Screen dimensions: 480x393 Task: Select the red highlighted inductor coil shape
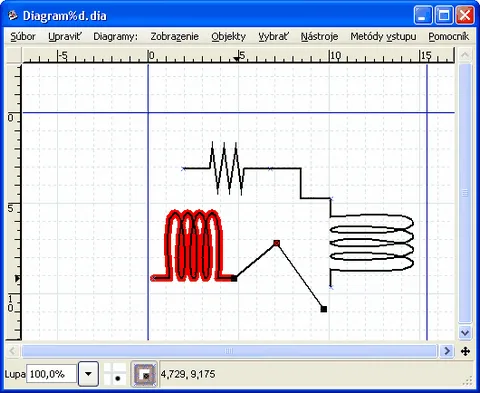193,246
